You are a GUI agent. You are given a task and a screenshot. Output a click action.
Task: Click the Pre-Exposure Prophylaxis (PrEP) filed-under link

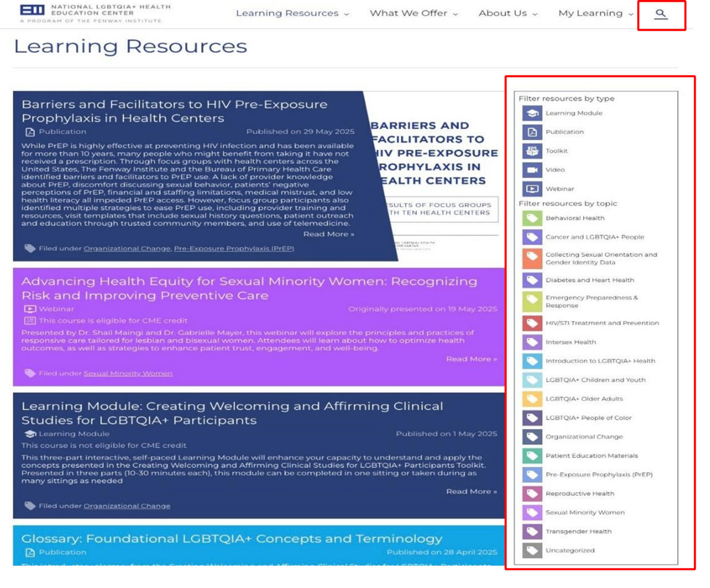point(234,248)
